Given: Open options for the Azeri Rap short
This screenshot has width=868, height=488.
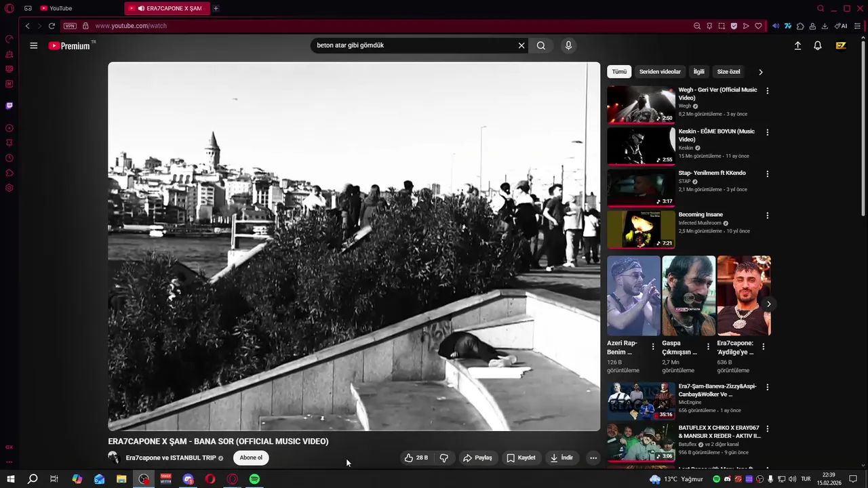Looking at the screenshot, I should click(653, 346).
